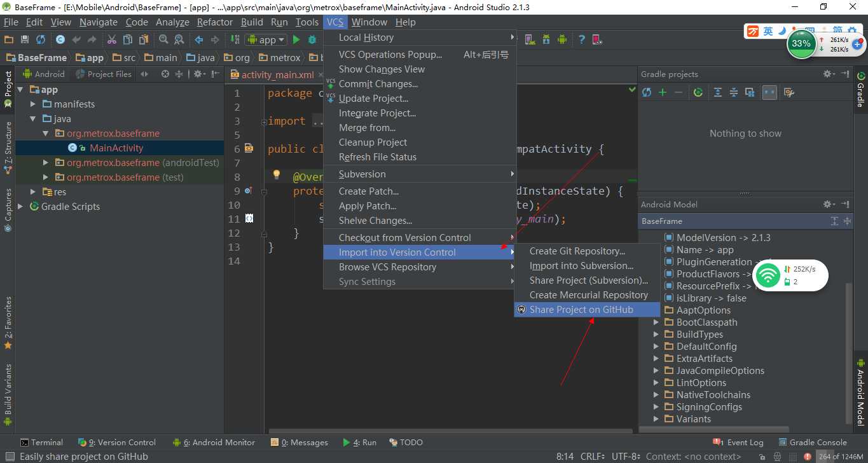Toggle the Captures side tool window
Image resolution: width=868 pixels, height=463 pixels.
click(8, 211)
